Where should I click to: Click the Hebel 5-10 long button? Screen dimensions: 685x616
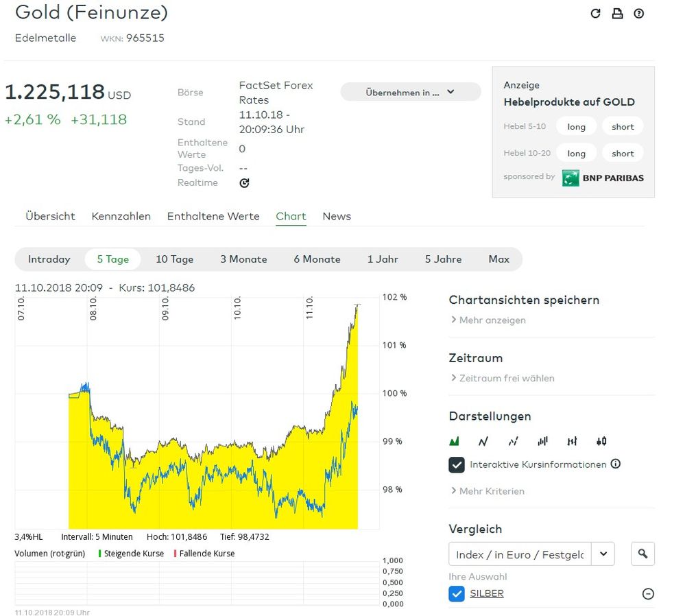(576, 127)
